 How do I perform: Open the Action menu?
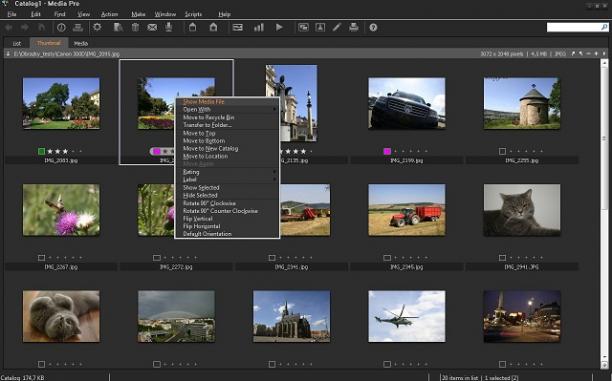pyautogui.click(x=109, y=14)
